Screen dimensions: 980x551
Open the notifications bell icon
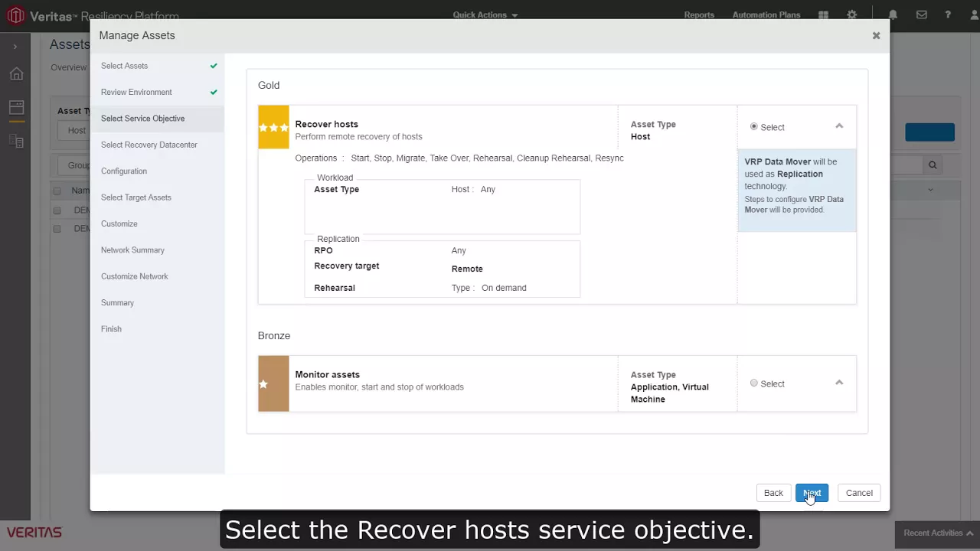pos(893,15)
